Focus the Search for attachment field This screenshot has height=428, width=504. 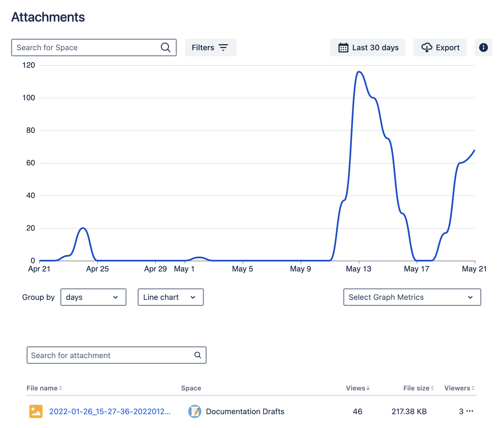111,355
